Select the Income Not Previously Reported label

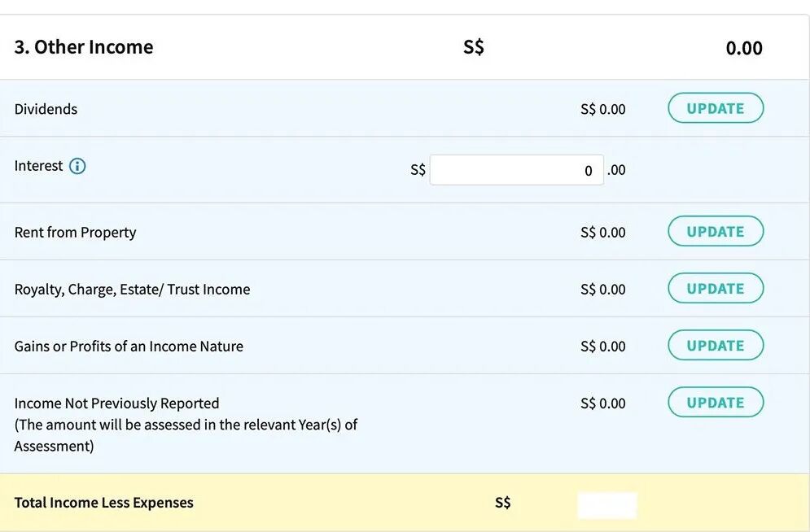(116, 403)
